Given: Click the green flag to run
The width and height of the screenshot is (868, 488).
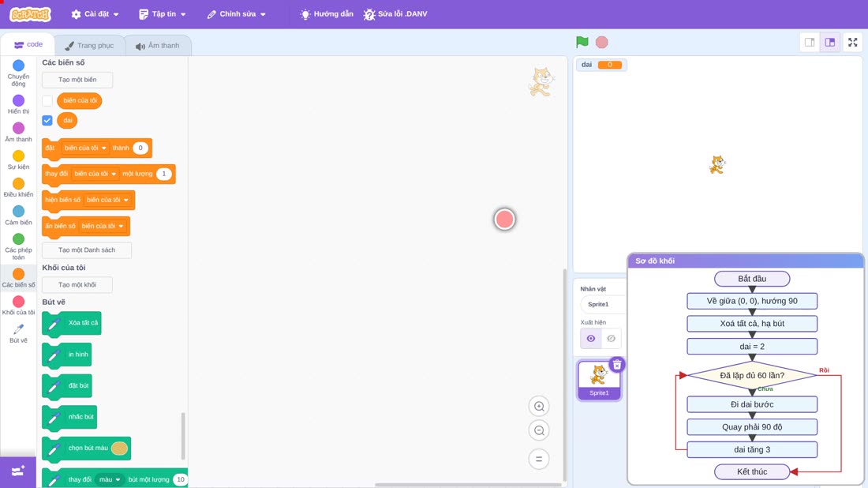Looking at the screenshot, I should pos(582,42).
